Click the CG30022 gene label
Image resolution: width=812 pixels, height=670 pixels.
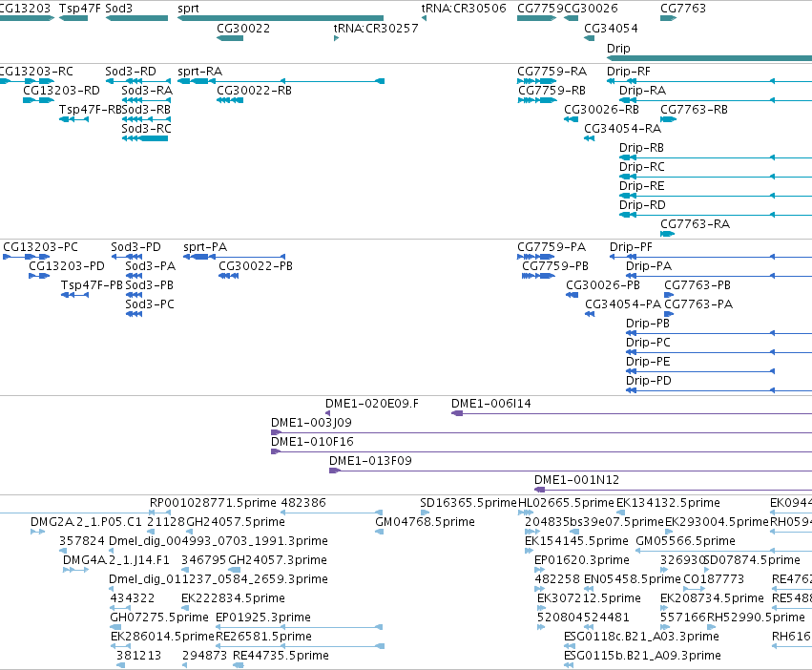[x=243, y=29]
